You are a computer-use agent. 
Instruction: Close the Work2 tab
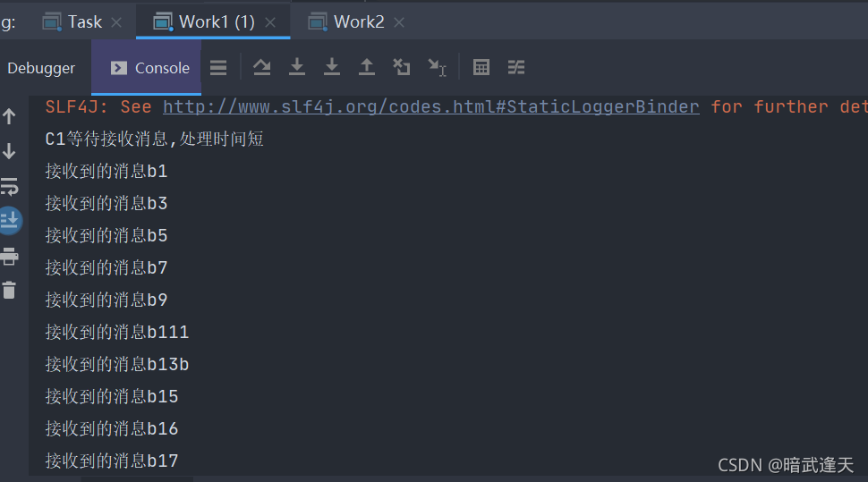click(399, 22)
